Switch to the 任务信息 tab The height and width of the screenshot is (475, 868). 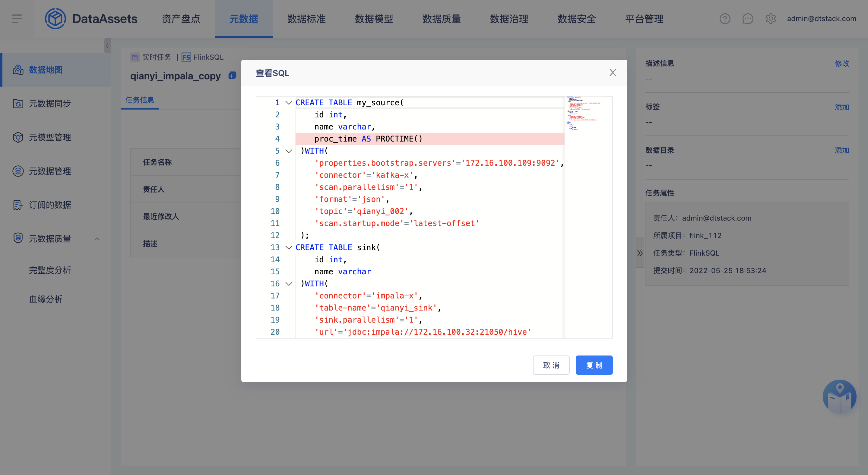pos(140,100)
